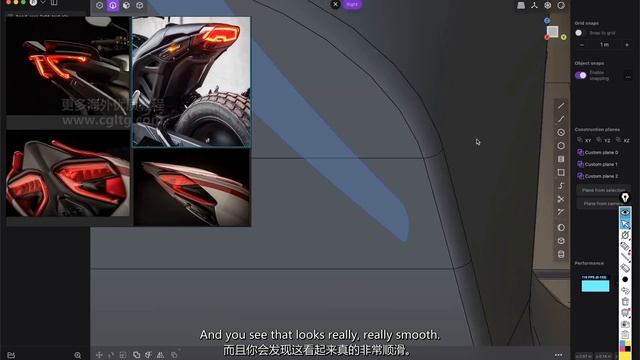Select the Cylinder tool in the toolbar

point(561,254)
